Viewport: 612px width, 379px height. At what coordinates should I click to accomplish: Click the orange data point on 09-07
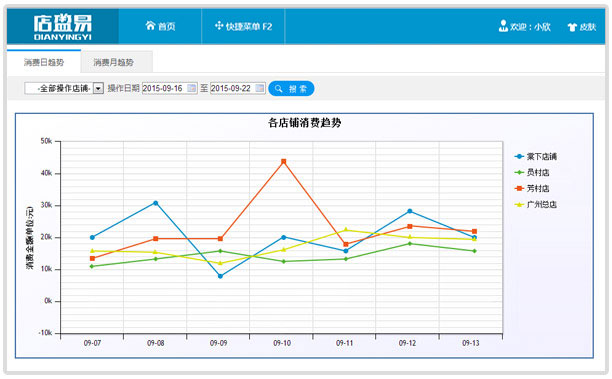[93, 258]
